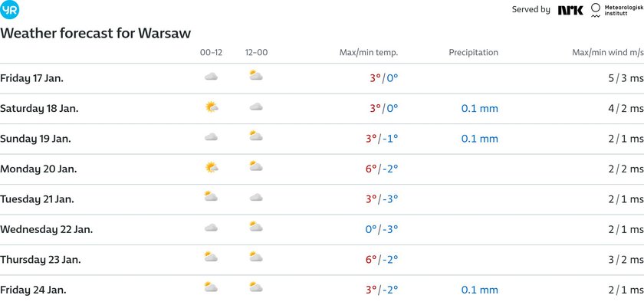Image resolution: width=644 pixels, height=305 pixels.
Task: Click the Meteorologisk institutt logo
Action: coord(617,10)
